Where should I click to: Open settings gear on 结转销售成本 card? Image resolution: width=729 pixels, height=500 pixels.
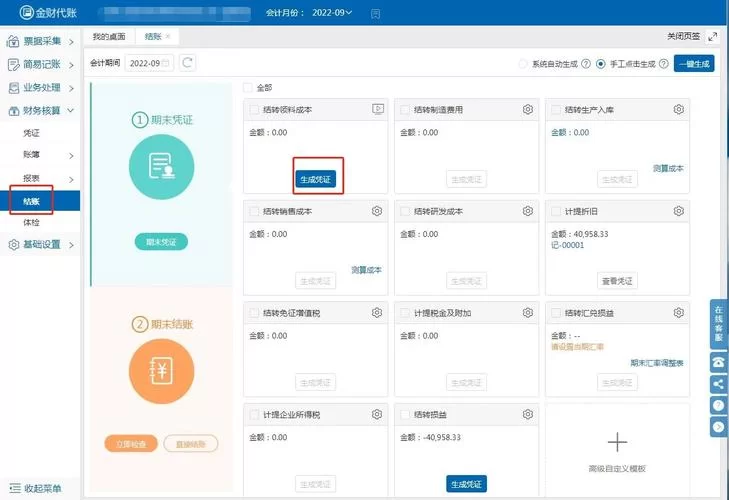coord(377,211)
